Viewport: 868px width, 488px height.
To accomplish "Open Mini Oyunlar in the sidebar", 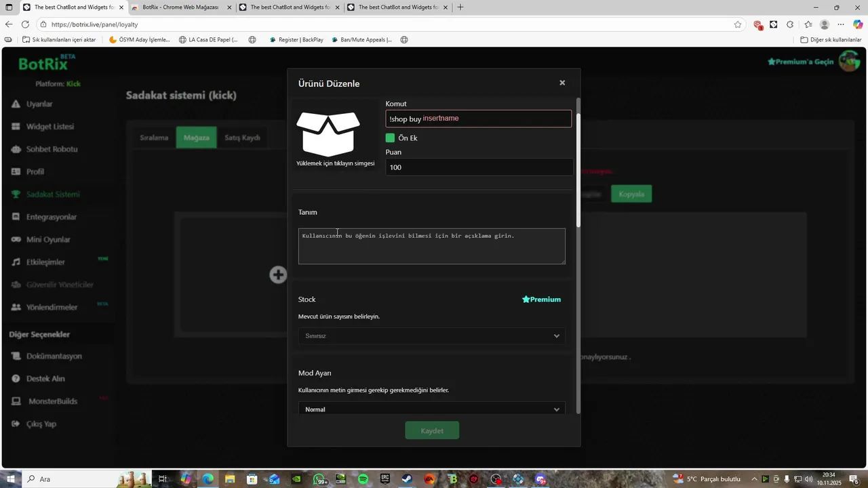I will 48,239.
